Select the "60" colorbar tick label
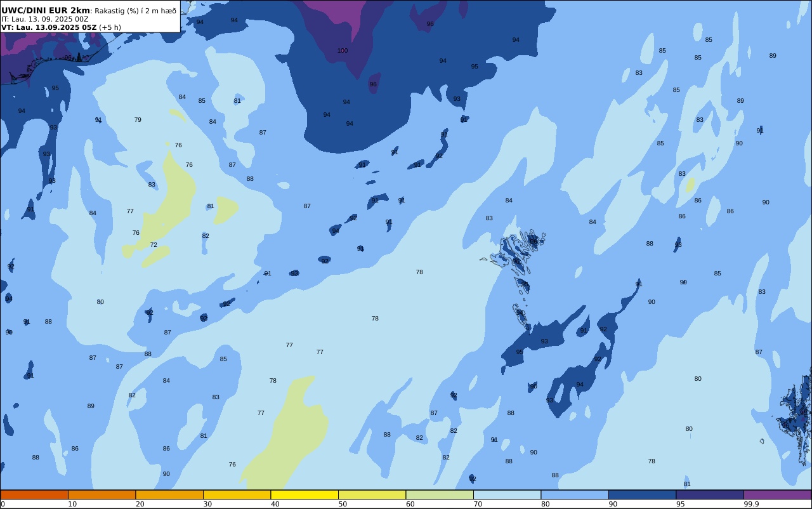The image size is (812, 509). pos(410,504)
